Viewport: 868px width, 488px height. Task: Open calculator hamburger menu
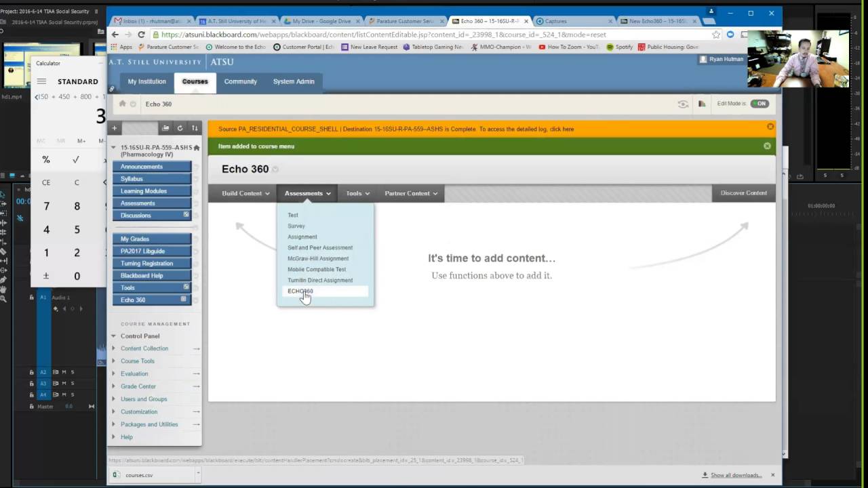tap(41, 81)
